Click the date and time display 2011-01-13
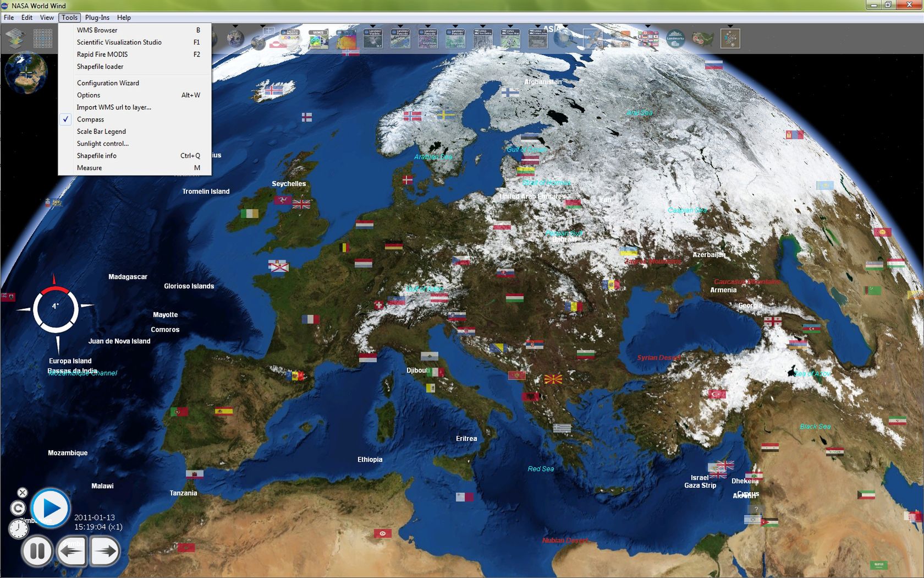Viewport: 924px width, 578px height. pyautogui.click(x=98, y=522)
